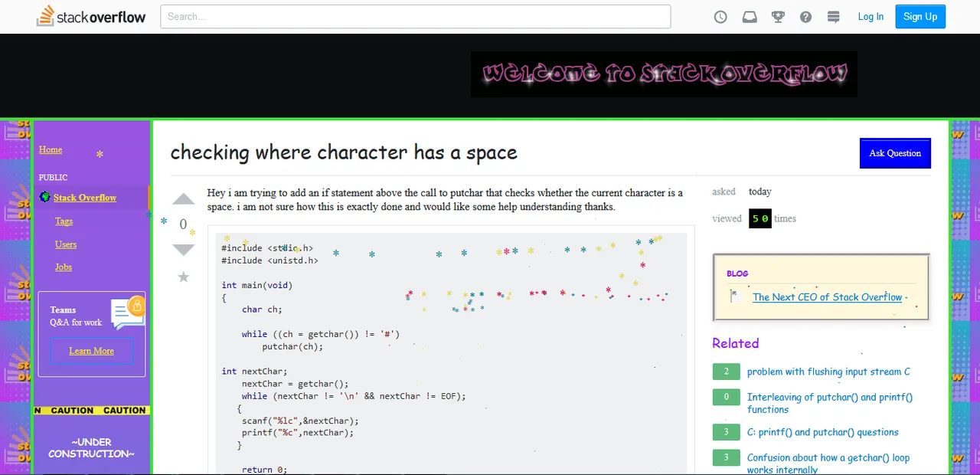Click the ~UNDER CONSTRUCTION~ sidebar text

(91, 448)
